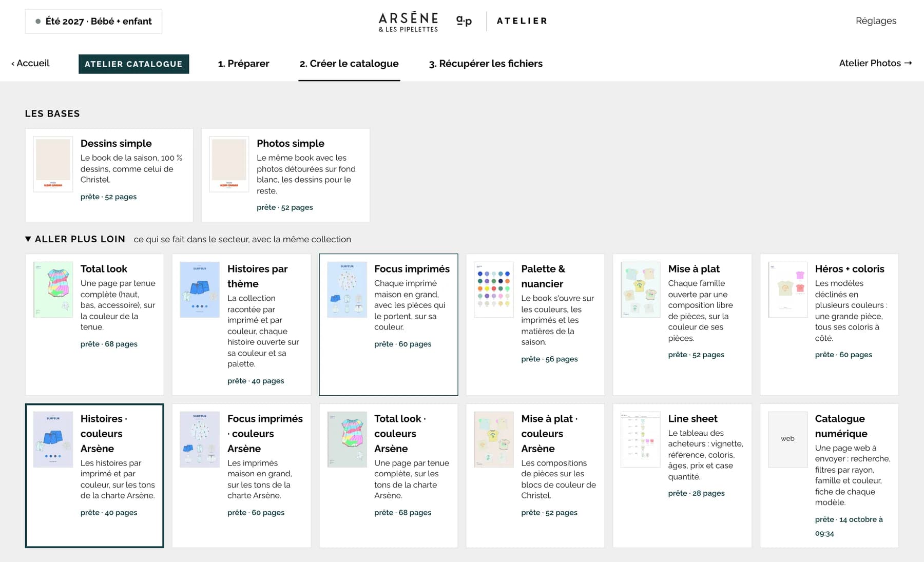This screenshot has height=562, width=924.
Task: Choose the Héros + coloris thumbnail
Action: (x=788, y=289)
